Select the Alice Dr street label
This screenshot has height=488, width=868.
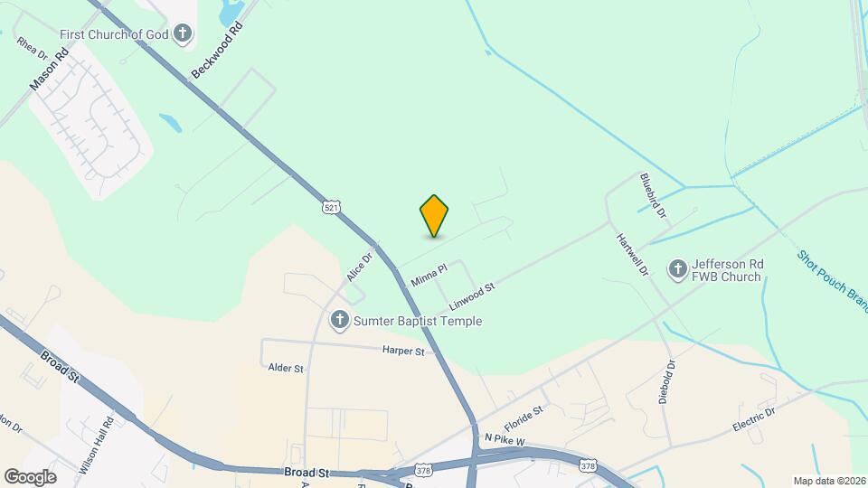(359, 267)
